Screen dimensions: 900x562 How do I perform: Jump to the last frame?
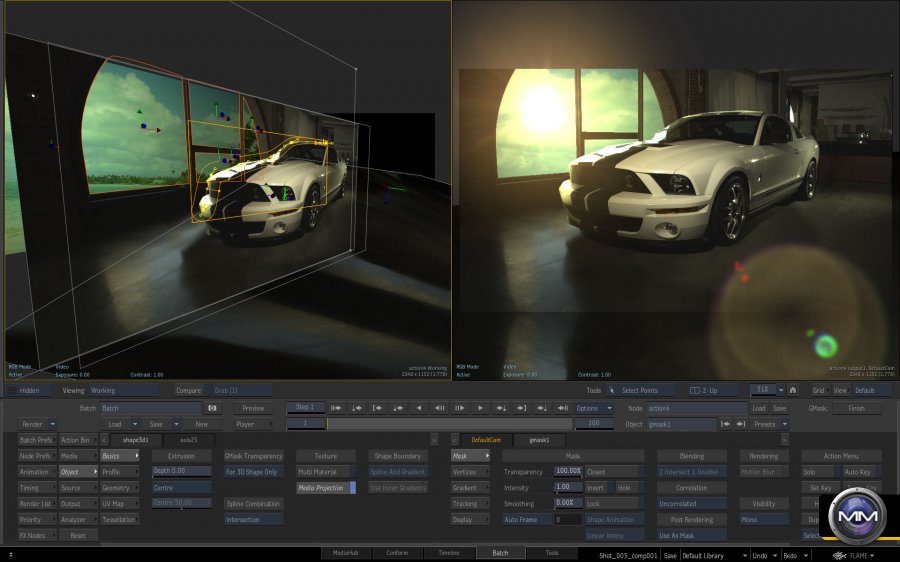564,408
